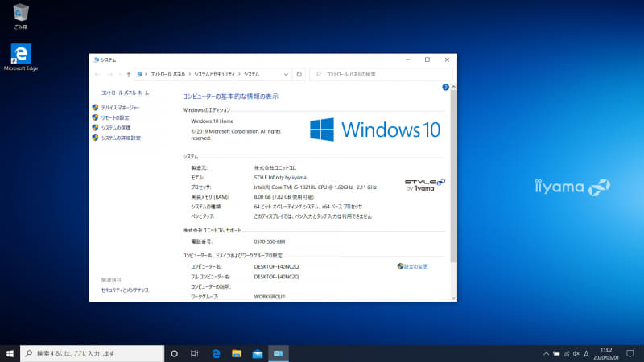Minimize the System window
Image resolution: width=644 pixels, height=362 pixels.
[408, 60]
